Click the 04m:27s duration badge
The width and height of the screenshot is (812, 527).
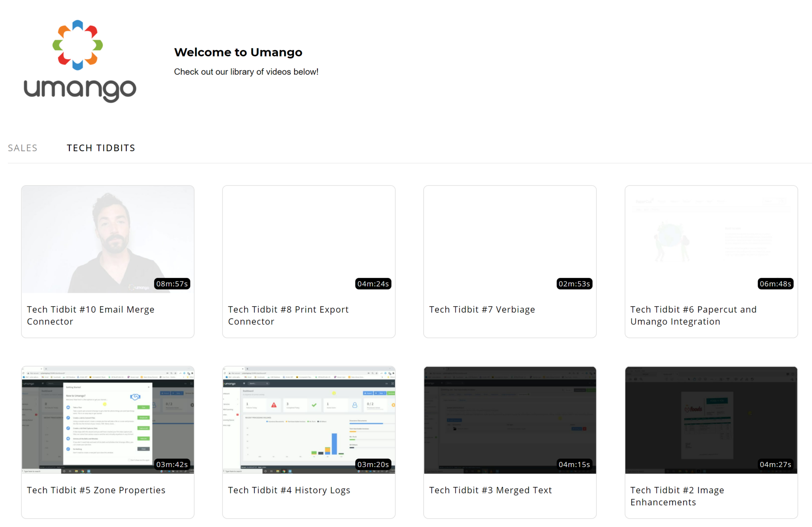click(x=776, y=464)
